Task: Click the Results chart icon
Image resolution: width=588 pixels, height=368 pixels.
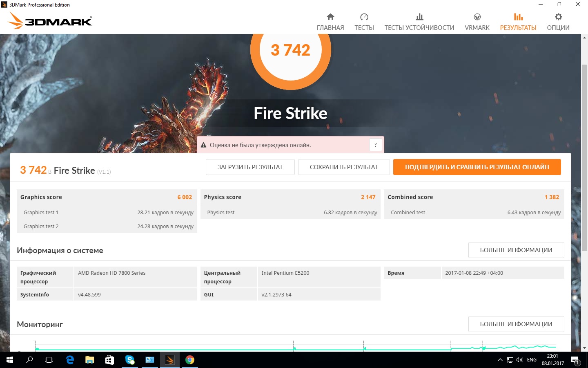Action: [x=518, y=17]
